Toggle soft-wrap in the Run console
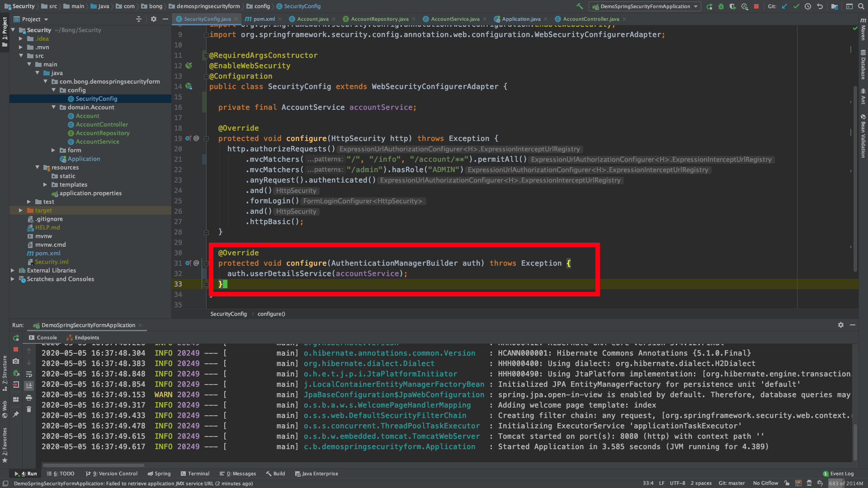 click(29, 374)
